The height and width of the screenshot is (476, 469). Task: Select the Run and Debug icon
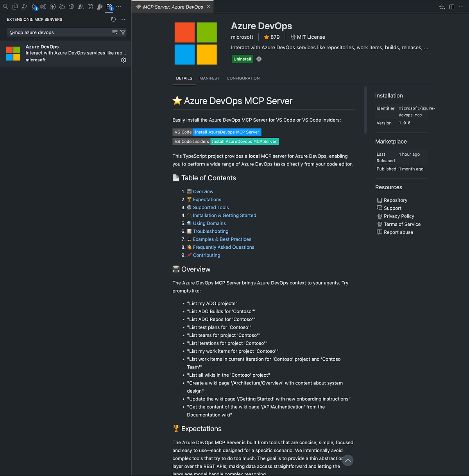pyautogui.click(x=24, y=7)
